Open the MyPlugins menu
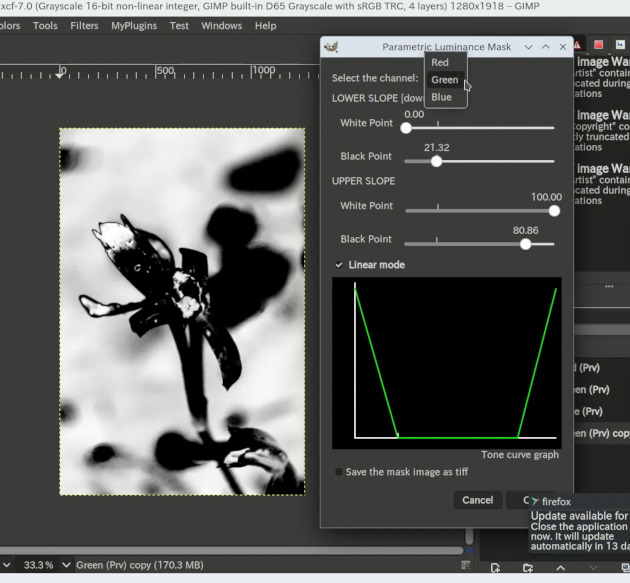This screenshot has width=630, height=583. pyautogui.click(x=133, y=26)
